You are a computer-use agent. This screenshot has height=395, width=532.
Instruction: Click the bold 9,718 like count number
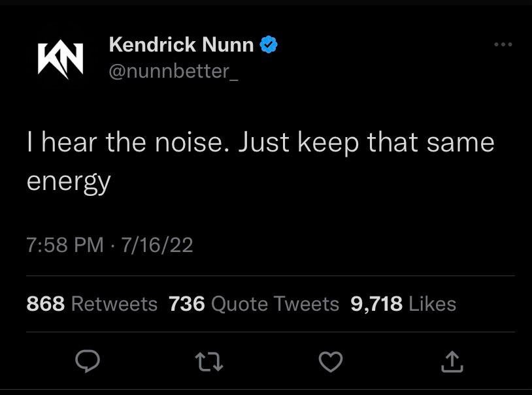(x=376, y=304)
